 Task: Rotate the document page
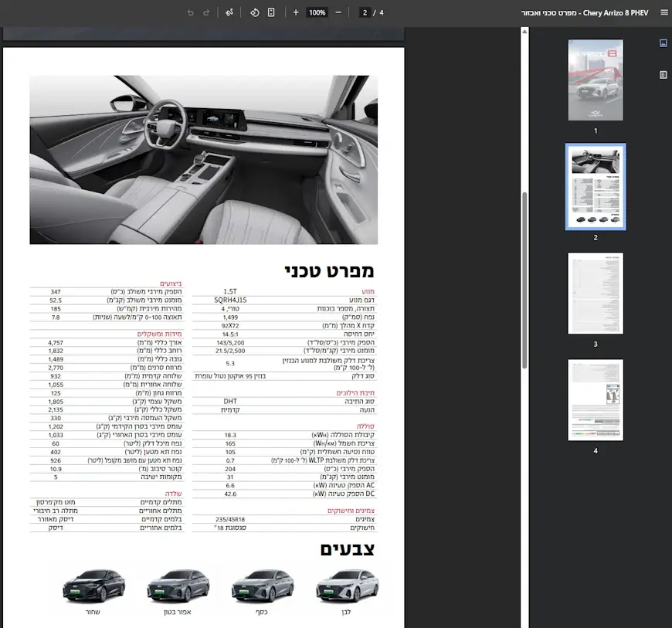(254, 12)
